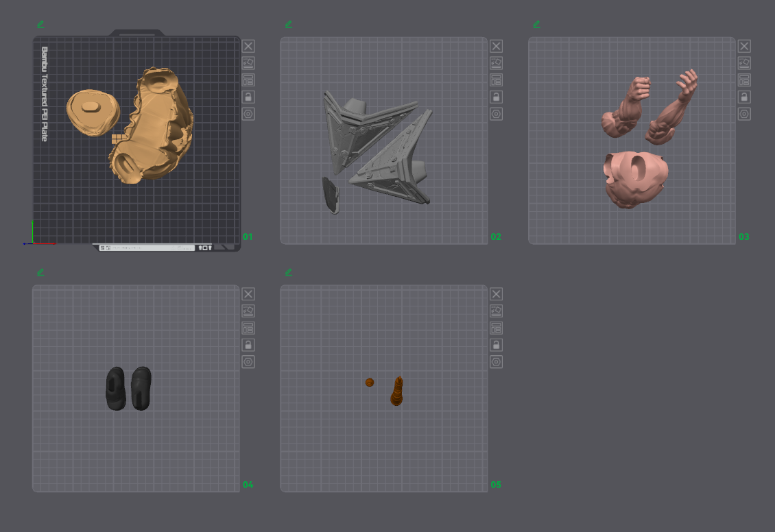Click the plate number label 04

248,485
